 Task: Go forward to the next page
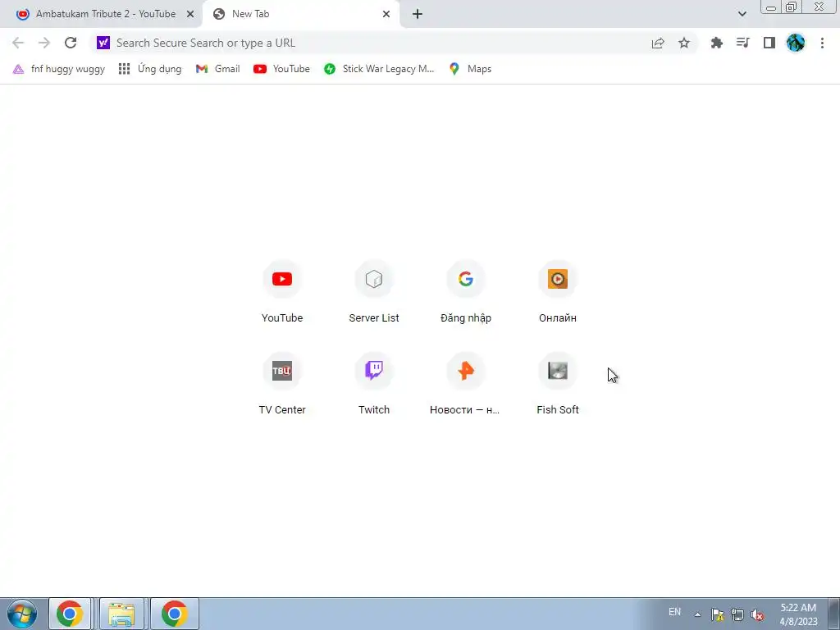coord(44,43)
